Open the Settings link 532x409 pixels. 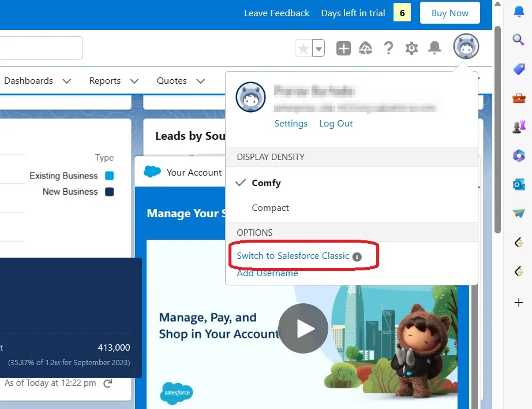coord(291,123)
